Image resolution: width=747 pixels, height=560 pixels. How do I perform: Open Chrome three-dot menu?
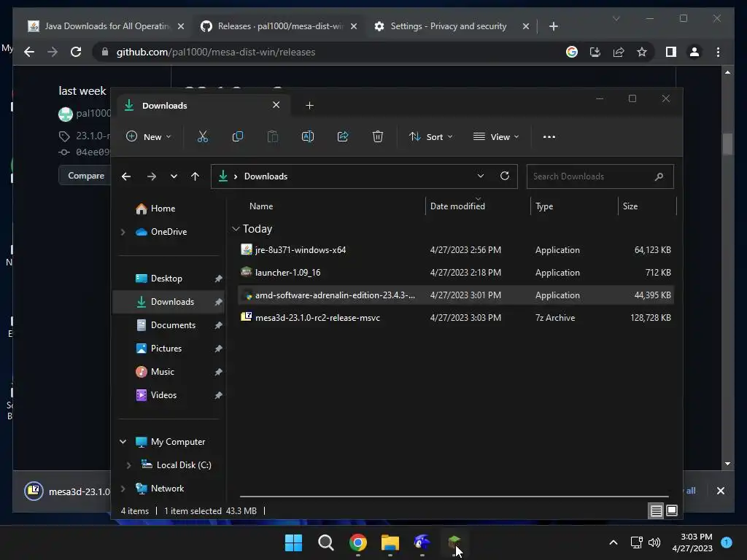pyautogui.click(x=718, y=52)
